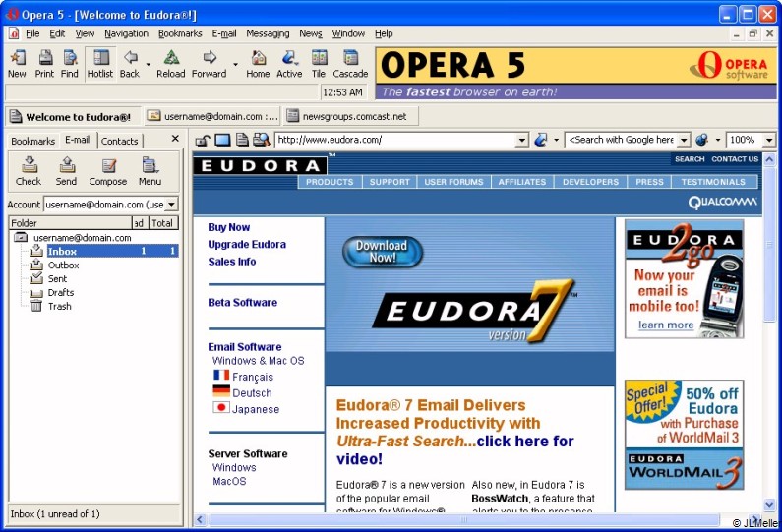The image size is (782, 532).
Task: Collapse the username@domain.com account tree
Action: (x=21, y=237)
